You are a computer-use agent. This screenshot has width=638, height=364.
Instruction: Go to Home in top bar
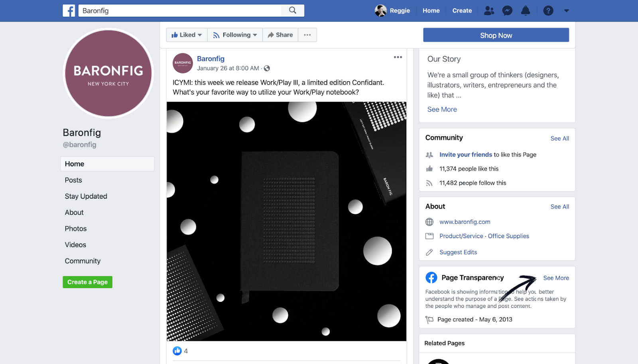tap(431, 11)
